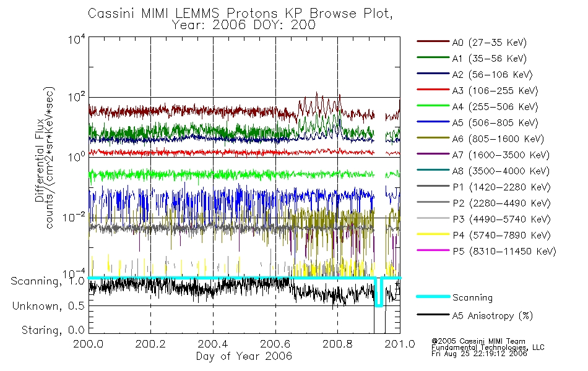This screenshot has height=371, width=588.
Task: Click the yellow P4 legend line
Action: tap(433, 234)
